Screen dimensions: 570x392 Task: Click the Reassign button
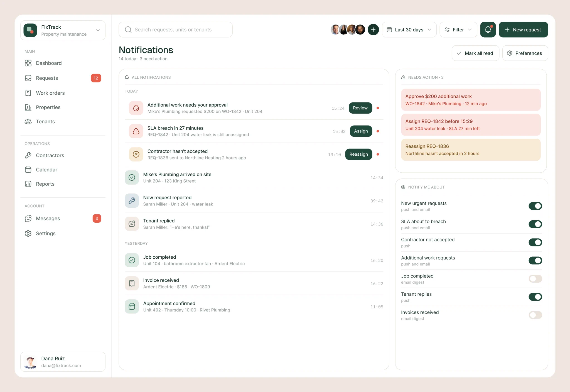358,154
